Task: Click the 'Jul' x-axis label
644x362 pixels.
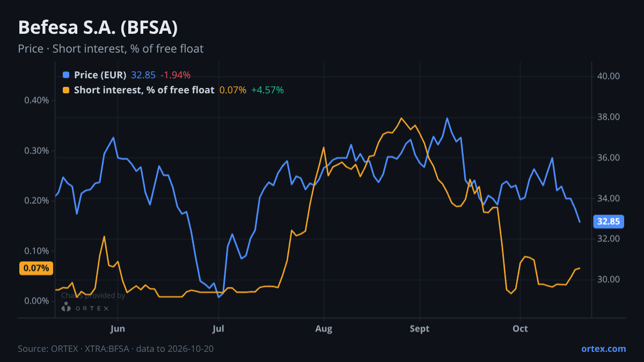Action: [218, 329]
